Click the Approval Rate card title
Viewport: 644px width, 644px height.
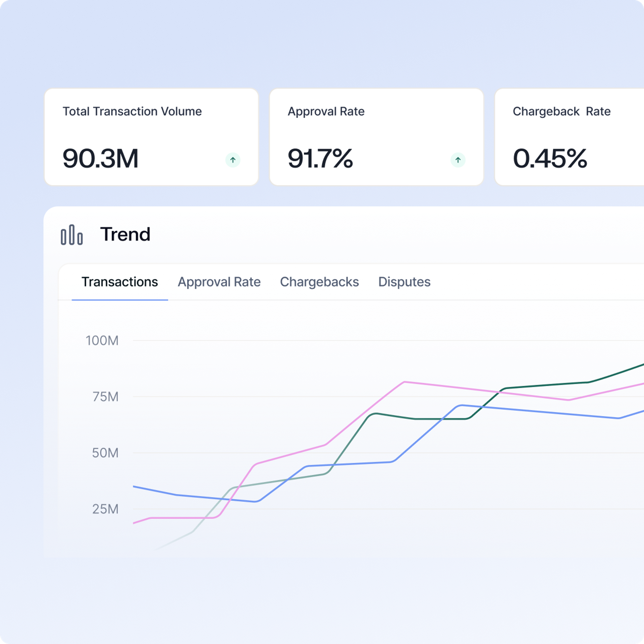[326, 111]
